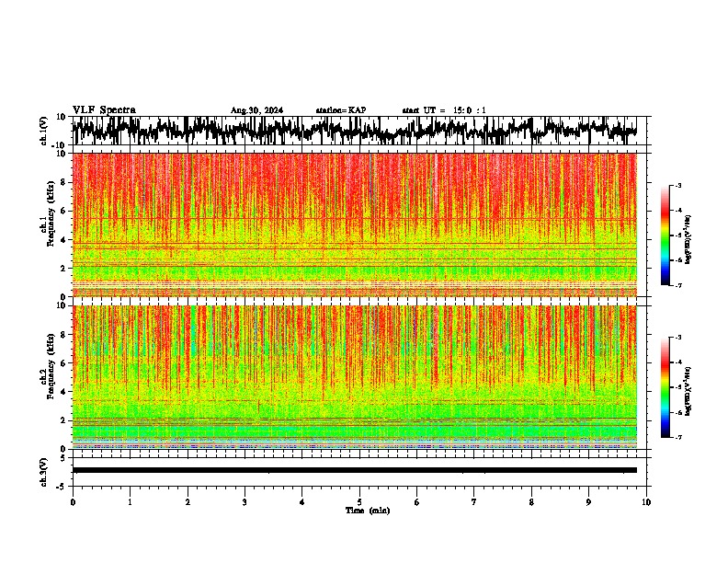Viewport: 728px width, 563px height.
Task: Click the "ch.1(V)" axis label
Action: coord(44,131)
